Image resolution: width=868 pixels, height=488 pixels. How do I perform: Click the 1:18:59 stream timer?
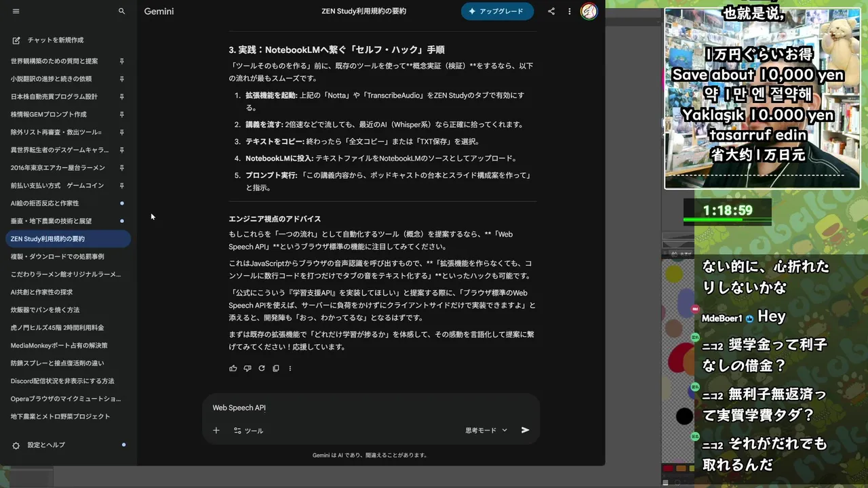pyautogui.click(x=728, y=211)
